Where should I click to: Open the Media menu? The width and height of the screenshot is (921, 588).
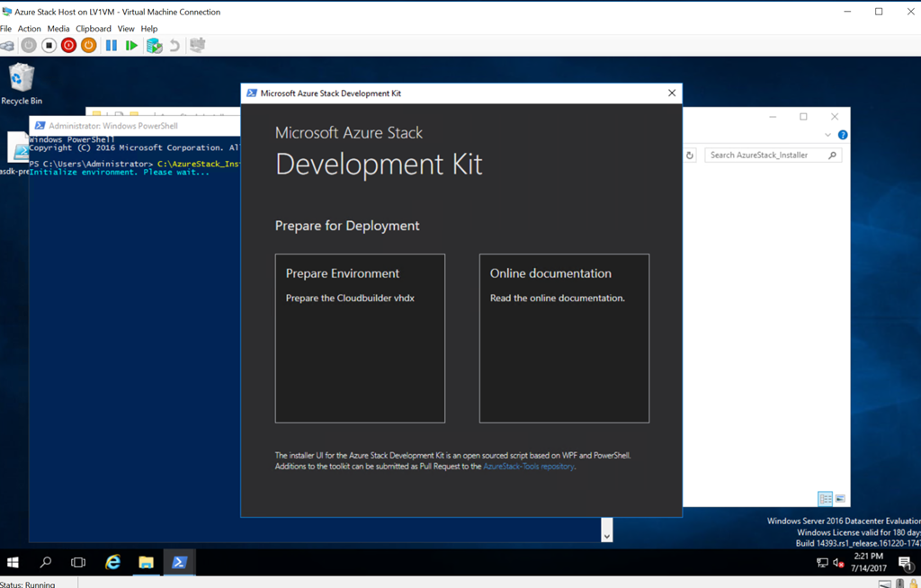58,29
